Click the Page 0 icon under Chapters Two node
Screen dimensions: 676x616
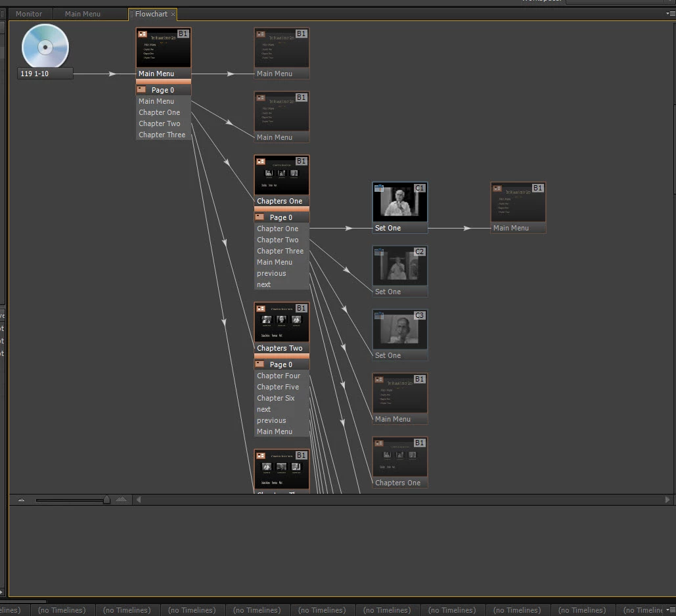tap(259, 364)
